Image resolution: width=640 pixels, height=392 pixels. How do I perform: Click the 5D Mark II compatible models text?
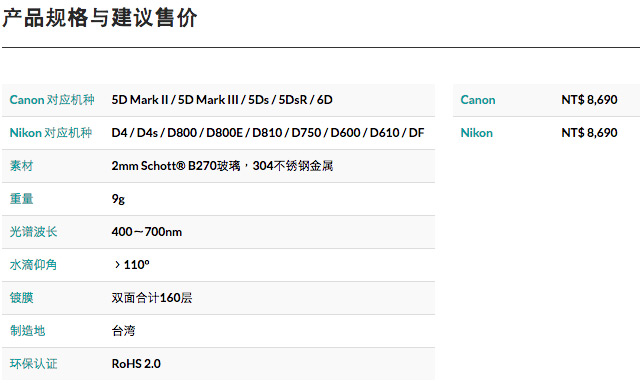point(222,100)
